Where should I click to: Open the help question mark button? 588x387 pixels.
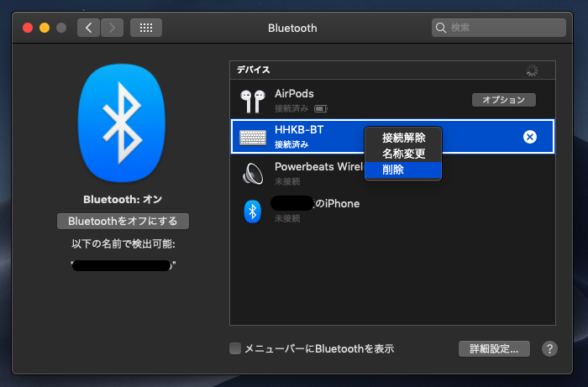[549, 348]
